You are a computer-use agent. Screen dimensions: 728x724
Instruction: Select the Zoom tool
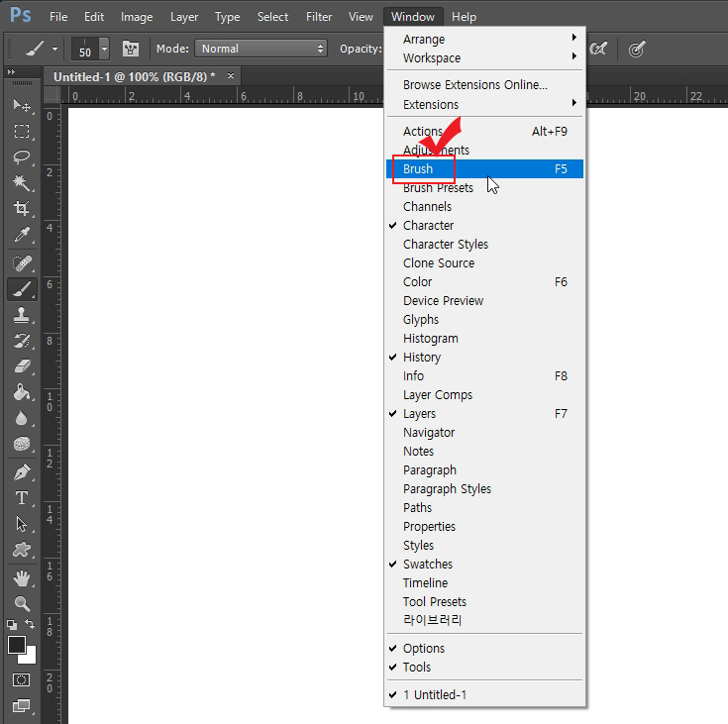(22, 604)
